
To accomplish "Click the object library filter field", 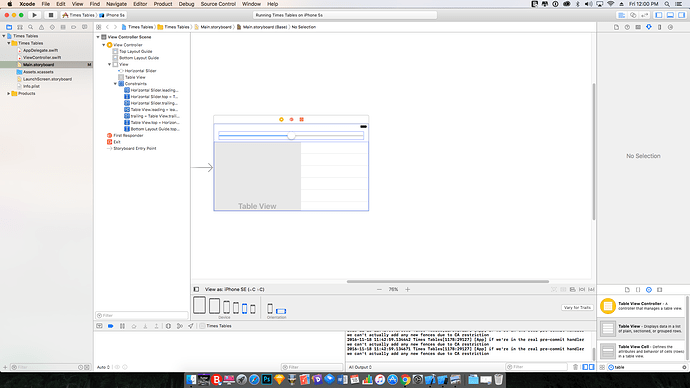I will coord(647,367).
